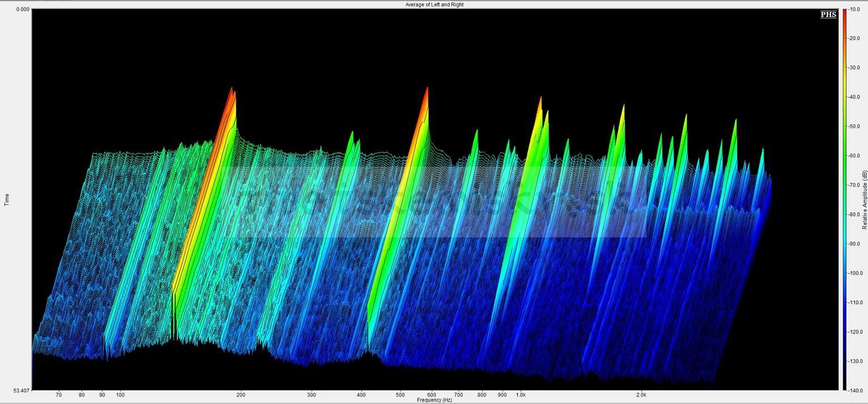Click the -140.0 dB amplitude scale label
Image resolution: width=868 pixels, height=404 pixels.
pos(854,390)
